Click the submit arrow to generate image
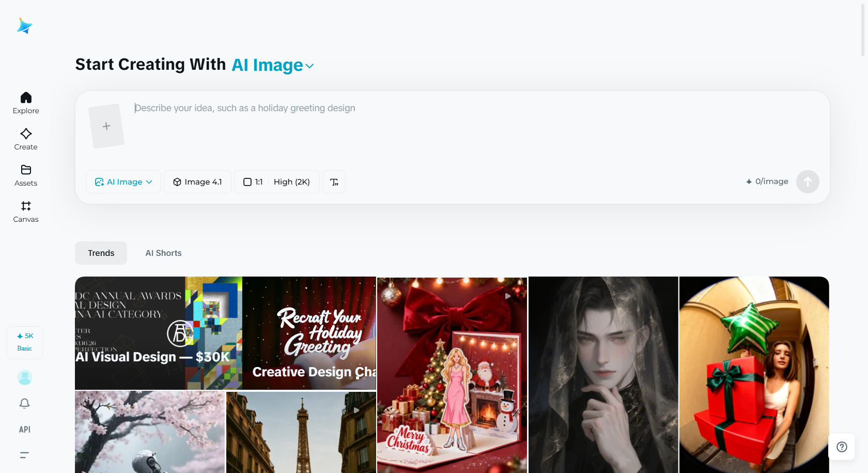This screenshot has height=473, width=868. [808, 181]
